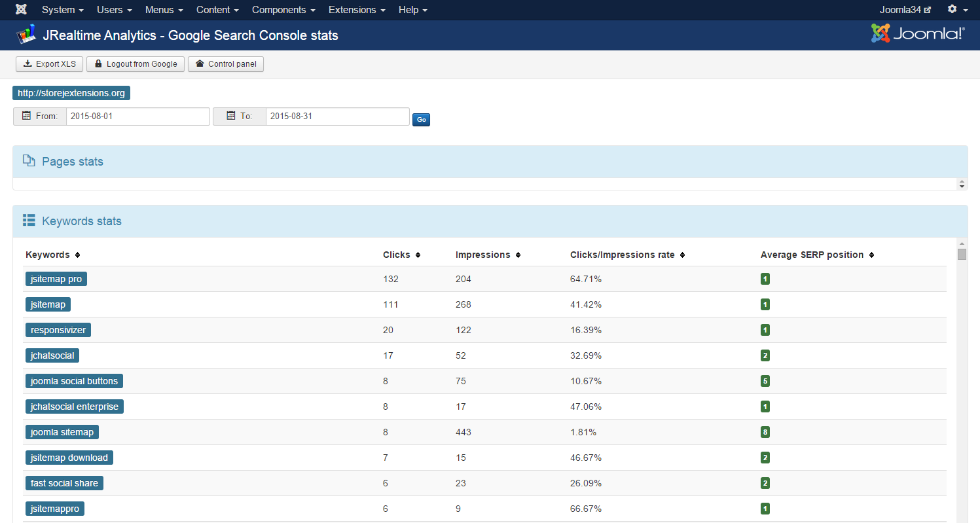The image size is (980, 523).
Task: Click the jsitemappro keyword tag
Action: coord(55,509)
